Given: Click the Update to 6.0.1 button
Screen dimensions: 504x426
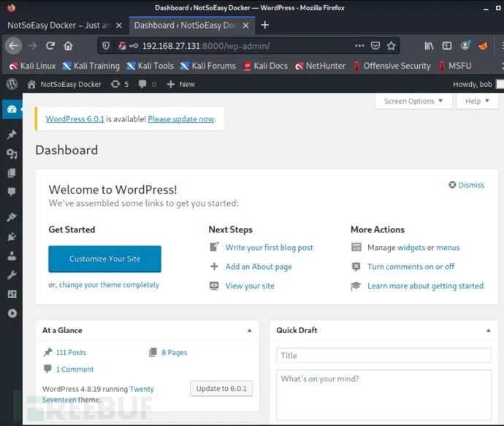Looking at the screenshot, I should (x=221, y=389).
